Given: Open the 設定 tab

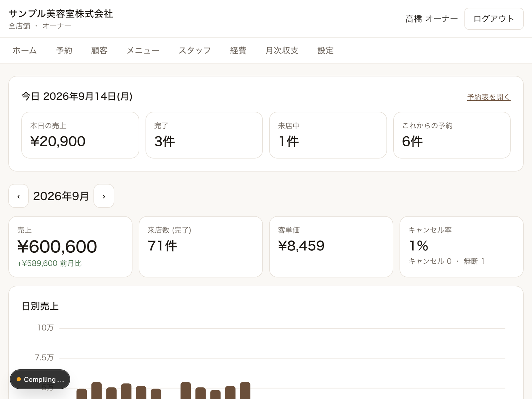Looking at the screenshot, I should pos(325,51).
